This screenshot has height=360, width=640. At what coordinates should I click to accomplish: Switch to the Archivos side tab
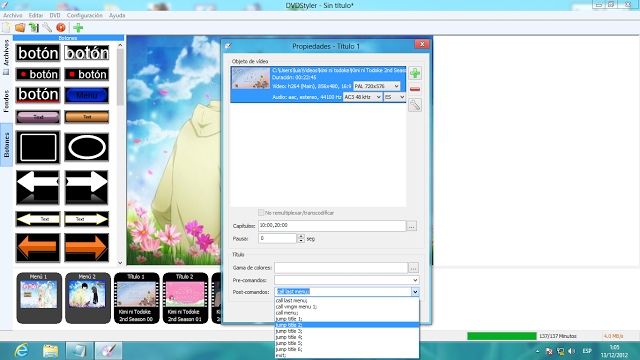click(6, 57)
